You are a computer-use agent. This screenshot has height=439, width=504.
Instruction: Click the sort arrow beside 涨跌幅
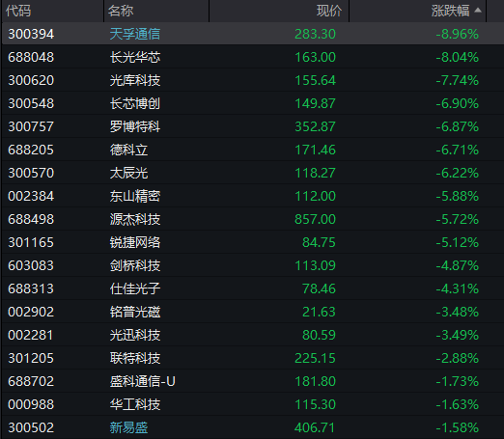(478, 11)
